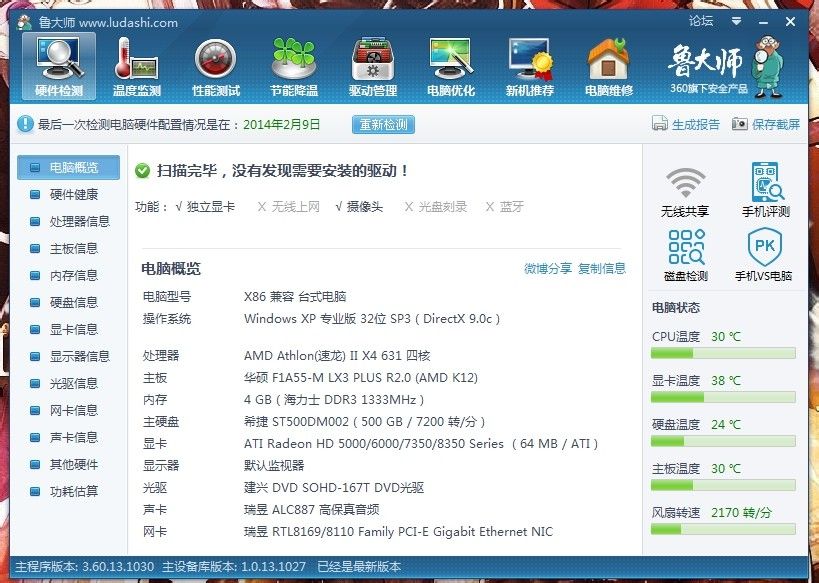Open the 驱动管理 driver toolbox
Screen dimensions: 819x583
tap(373, 66)
